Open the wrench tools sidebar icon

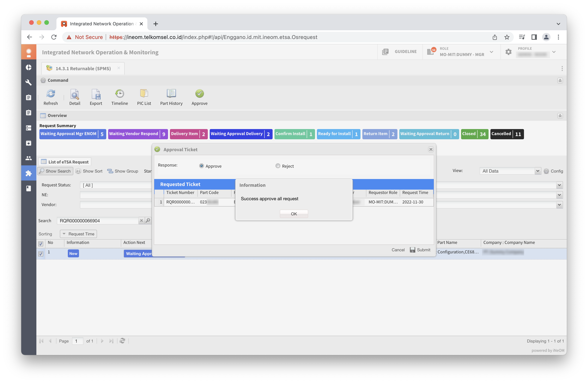[29, 83]
